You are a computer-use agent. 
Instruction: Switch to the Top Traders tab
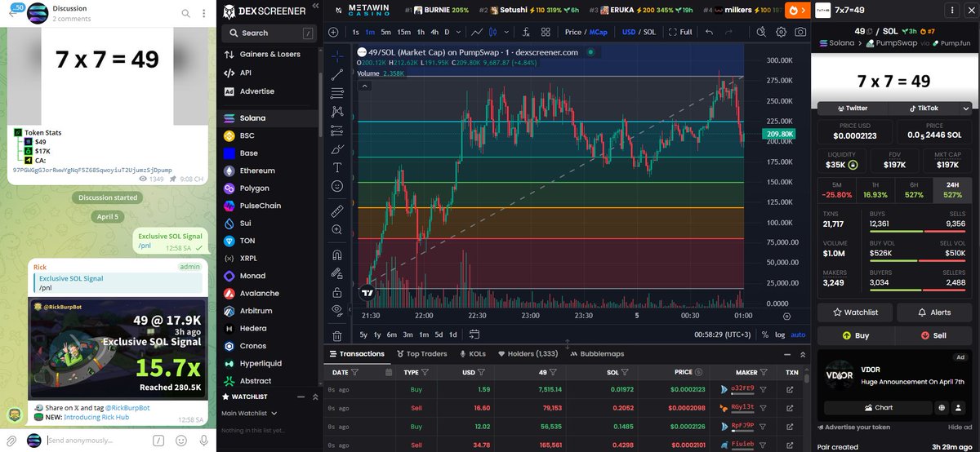point(421,354)
